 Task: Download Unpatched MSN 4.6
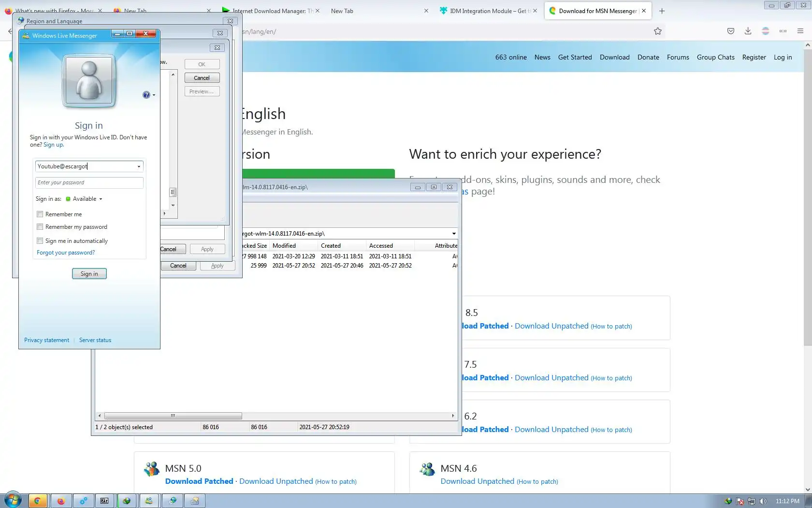pyautogui.click(x=478, y=481)
